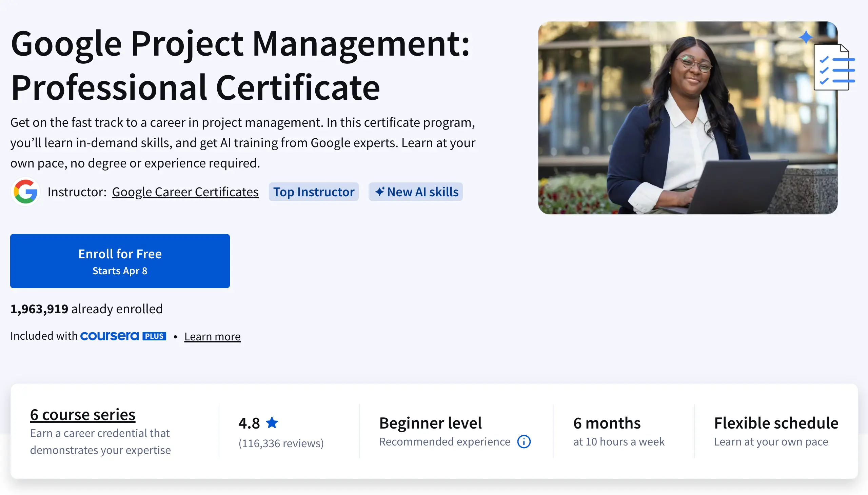Click the blue rating star icon

click(272, 422)
